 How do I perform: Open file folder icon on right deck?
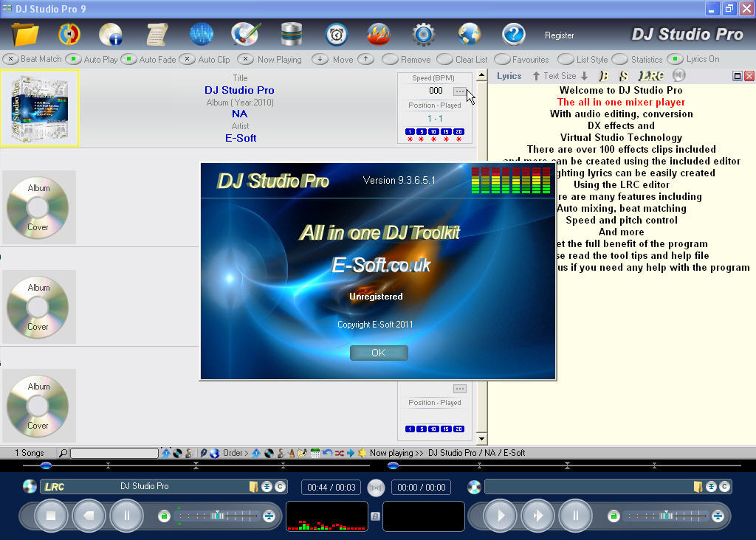click(x=698, y=487)
